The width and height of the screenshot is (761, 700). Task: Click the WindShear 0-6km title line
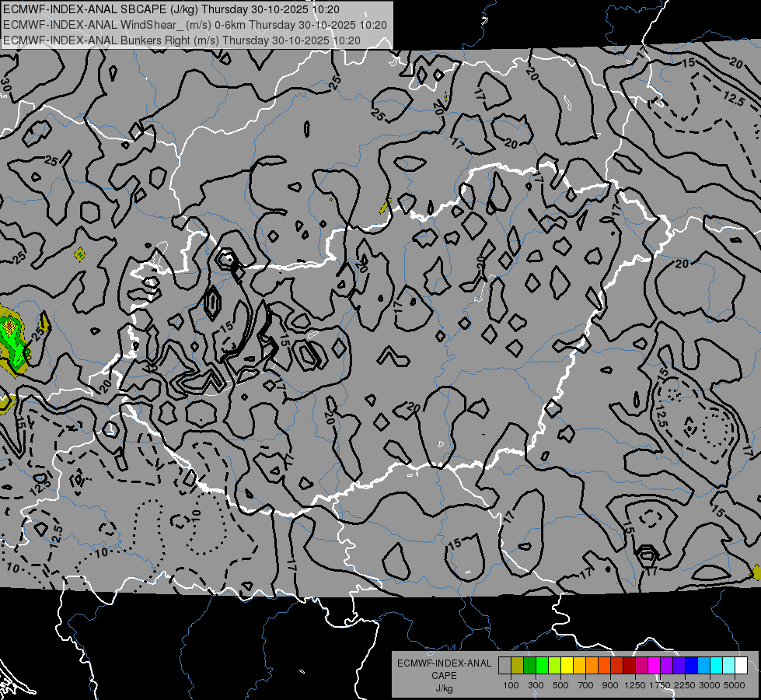(194, 25)
